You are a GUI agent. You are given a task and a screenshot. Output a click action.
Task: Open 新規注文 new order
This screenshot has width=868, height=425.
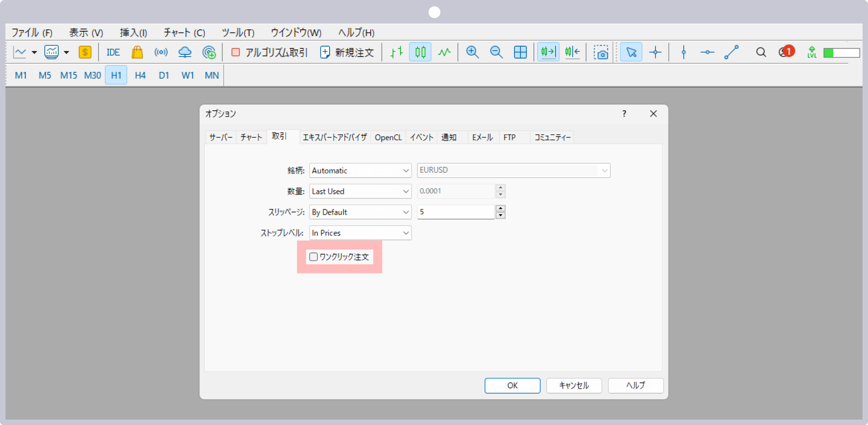pos(347,52)
